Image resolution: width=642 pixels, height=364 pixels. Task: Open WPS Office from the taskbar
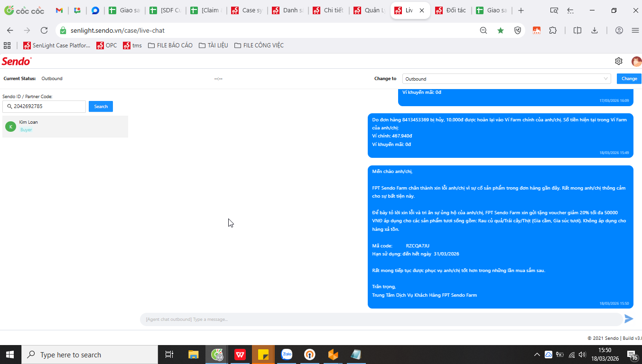tap(240, 355)
